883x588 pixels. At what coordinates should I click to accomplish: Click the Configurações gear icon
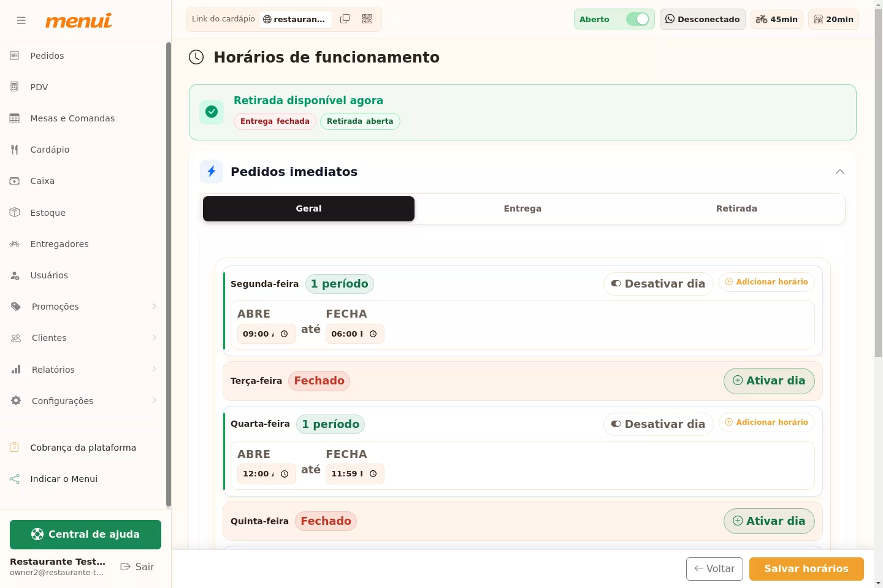click(x=16, y=401)
